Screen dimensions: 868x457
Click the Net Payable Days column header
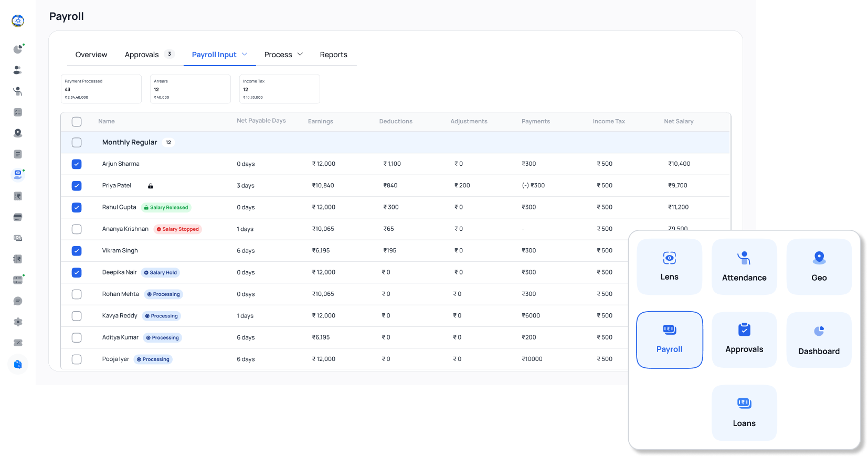coord(261,121)
